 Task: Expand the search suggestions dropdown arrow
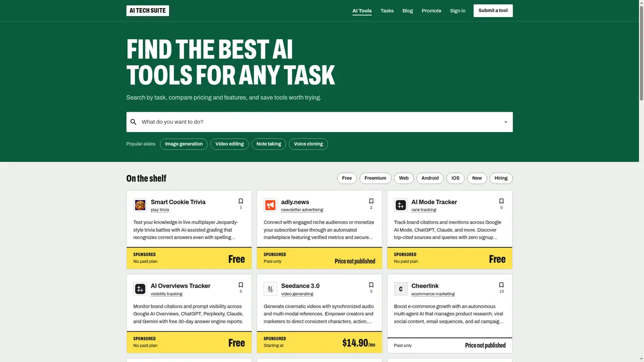coord(506,122)
